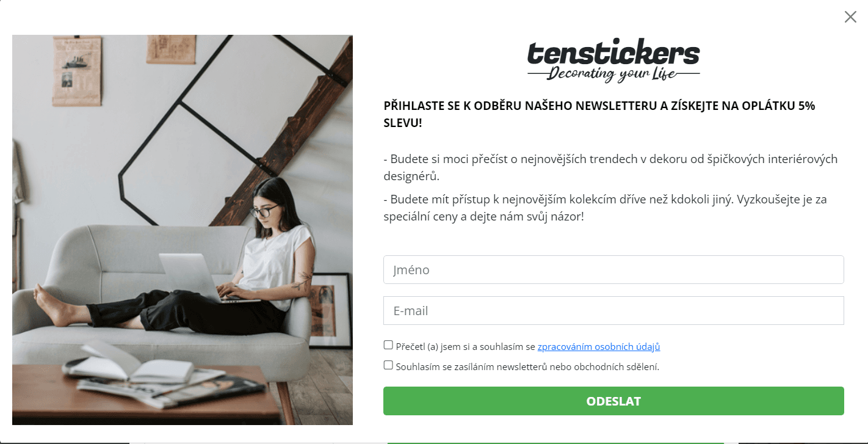Focus the Jméno input field
868x444 pixels.
pyautogui.click(x=613, y=270)
